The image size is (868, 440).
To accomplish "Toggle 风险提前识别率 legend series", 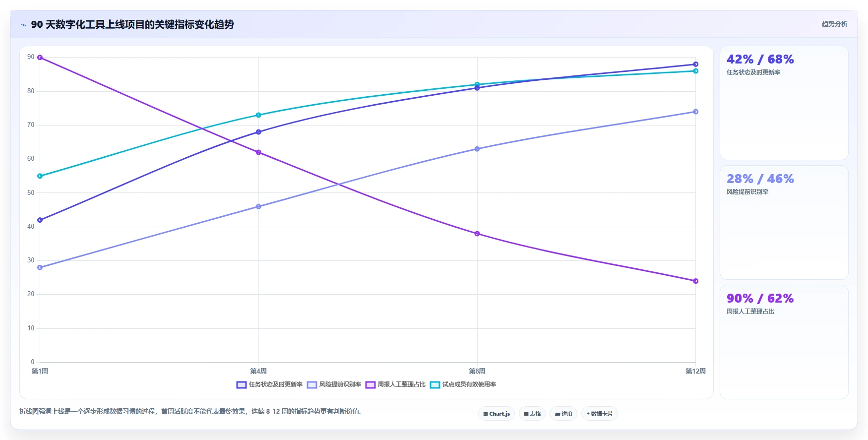I will (x=334, y=384).
